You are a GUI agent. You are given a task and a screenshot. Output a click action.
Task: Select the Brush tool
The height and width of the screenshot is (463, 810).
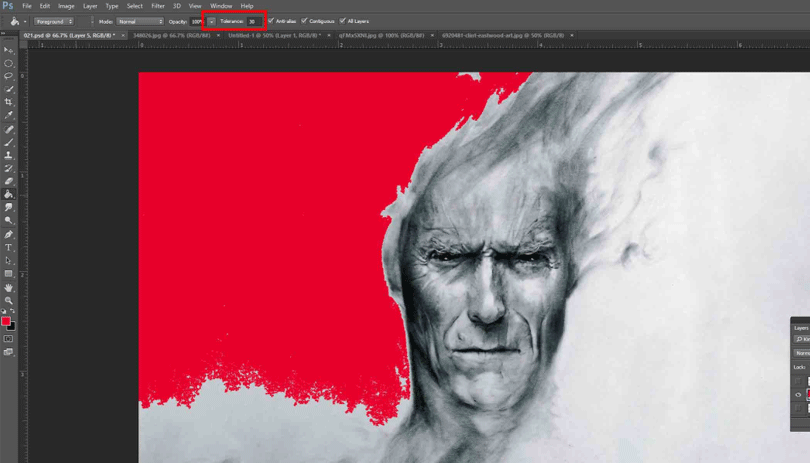coord(9,143)
